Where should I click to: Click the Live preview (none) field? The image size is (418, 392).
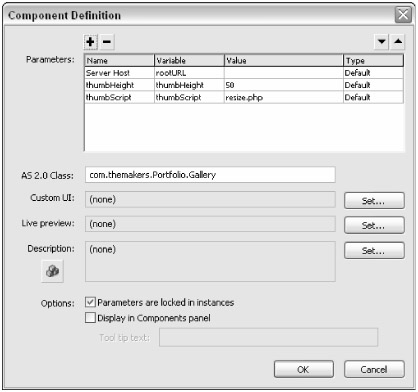(x=210, y=224)
